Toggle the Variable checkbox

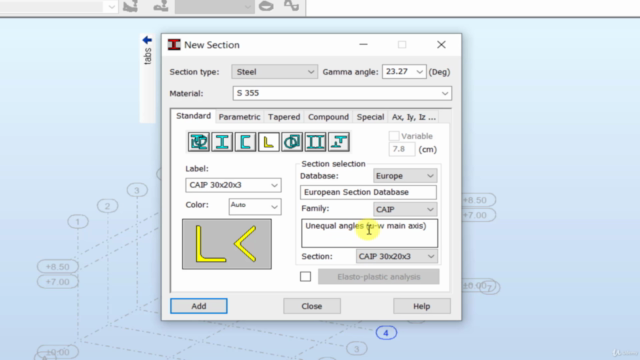394,136
